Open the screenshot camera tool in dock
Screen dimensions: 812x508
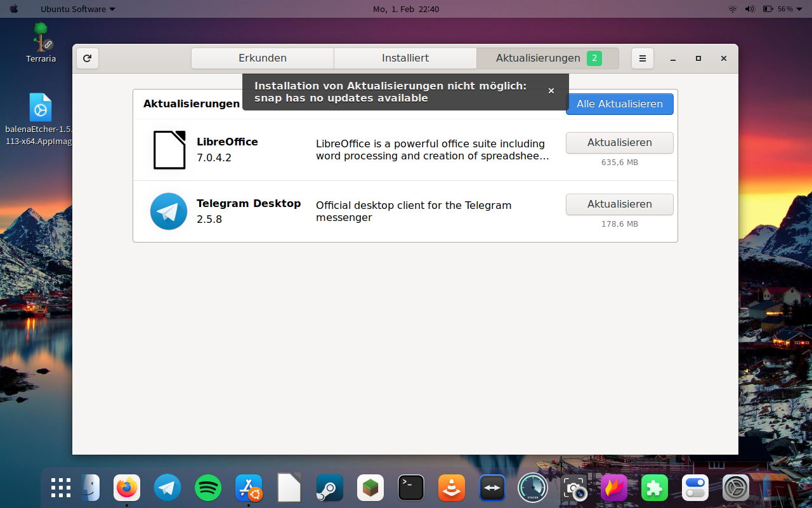tap(573, 488)
